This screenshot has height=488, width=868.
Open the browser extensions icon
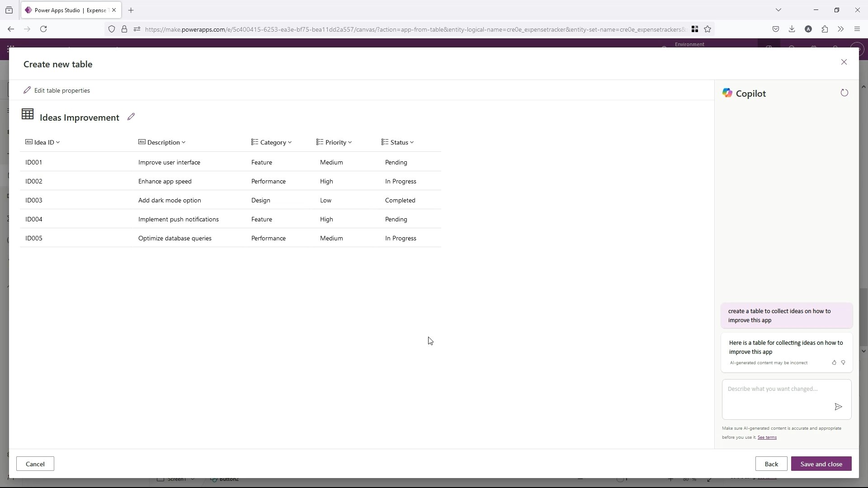(825, 29)
